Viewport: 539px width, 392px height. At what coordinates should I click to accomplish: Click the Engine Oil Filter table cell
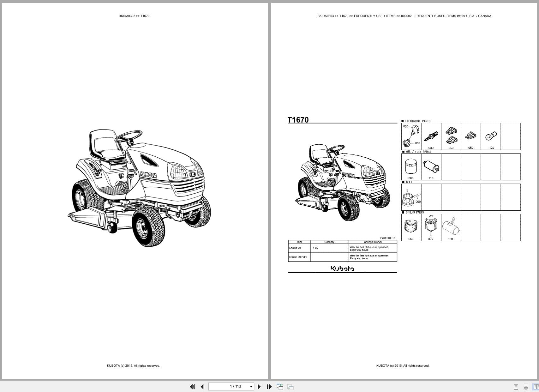(299, 257)
